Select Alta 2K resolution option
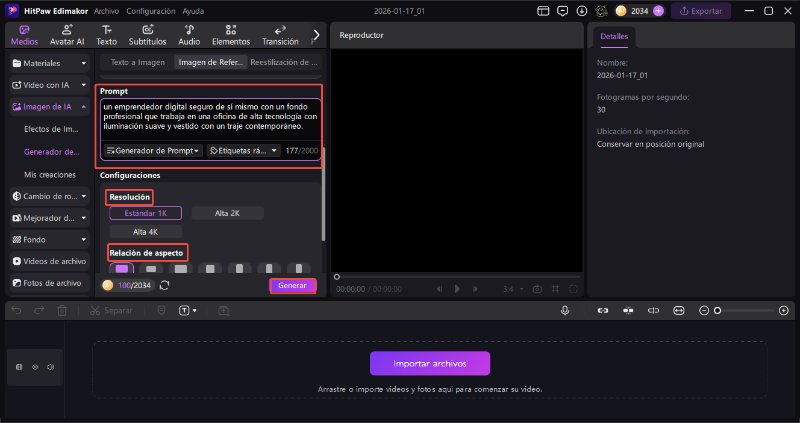The height and width of the screenshot is (423, 800). (x=226, y=213)
